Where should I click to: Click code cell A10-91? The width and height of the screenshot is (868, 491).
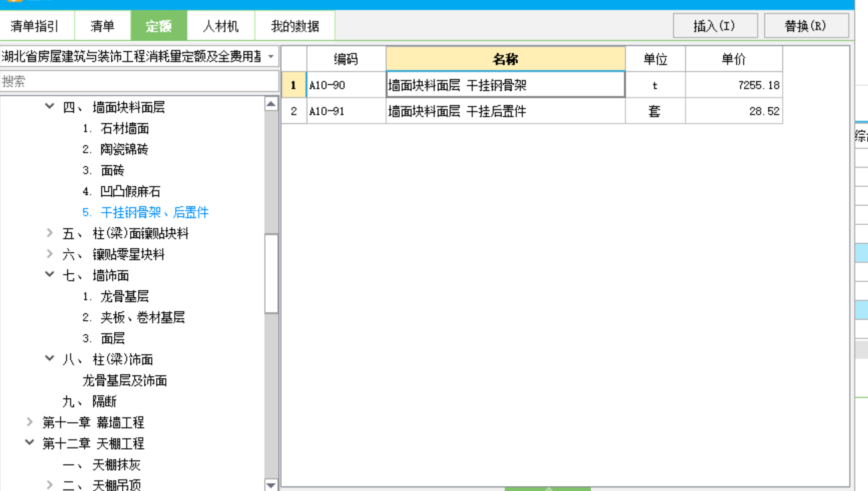(x=346, y=111)
